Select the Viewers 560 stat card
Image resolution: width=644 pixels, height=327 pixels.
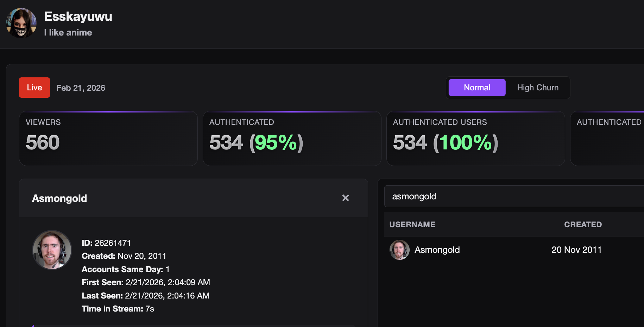pos(108,139)
